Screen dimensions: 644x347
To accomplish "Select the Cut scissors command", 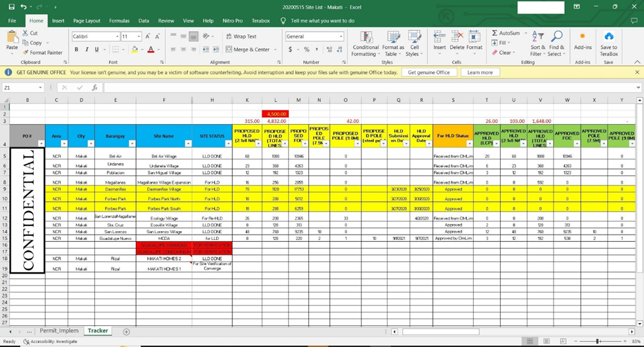I will pos(30,33).
